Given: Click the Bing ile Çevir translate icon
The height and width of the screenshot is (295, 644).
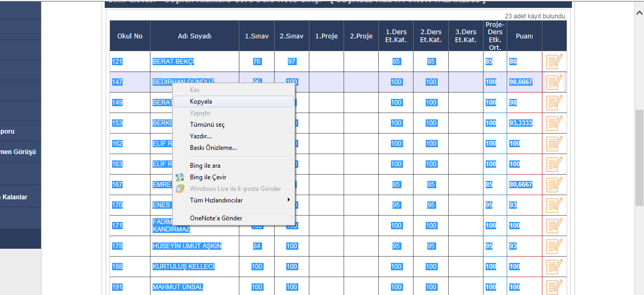Looking at the screenshot, I should point(180,177).
